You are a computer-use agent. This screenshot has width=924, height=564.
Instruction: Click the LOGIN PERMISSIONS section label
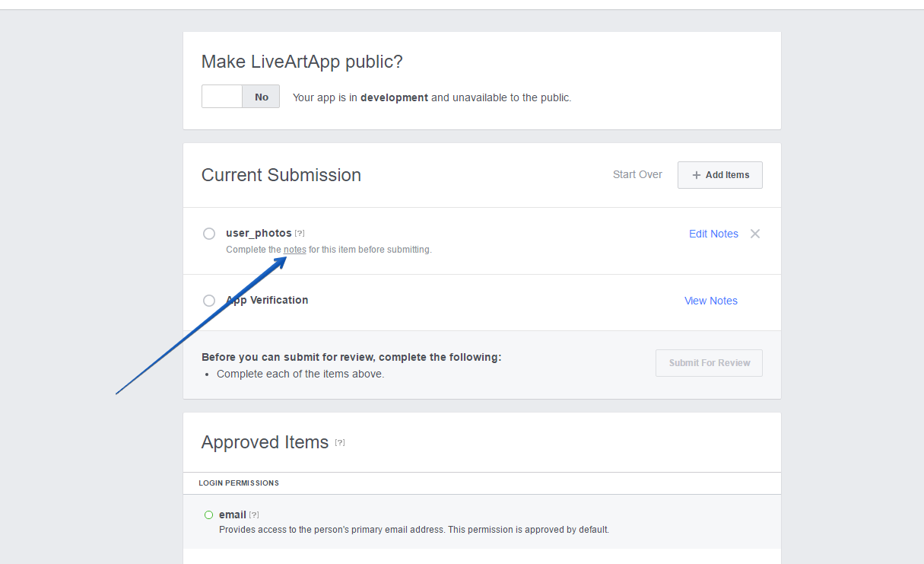click(239, 483)
